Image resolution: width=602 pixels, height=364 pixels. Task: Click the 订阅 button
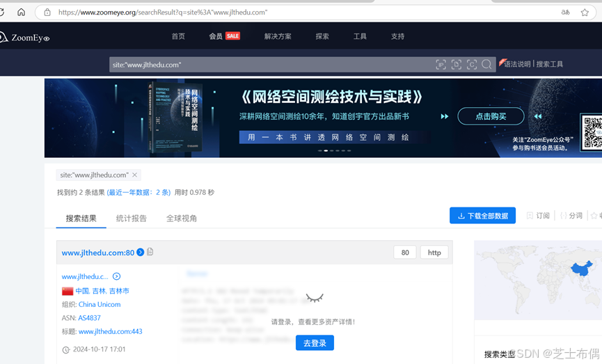538,216
